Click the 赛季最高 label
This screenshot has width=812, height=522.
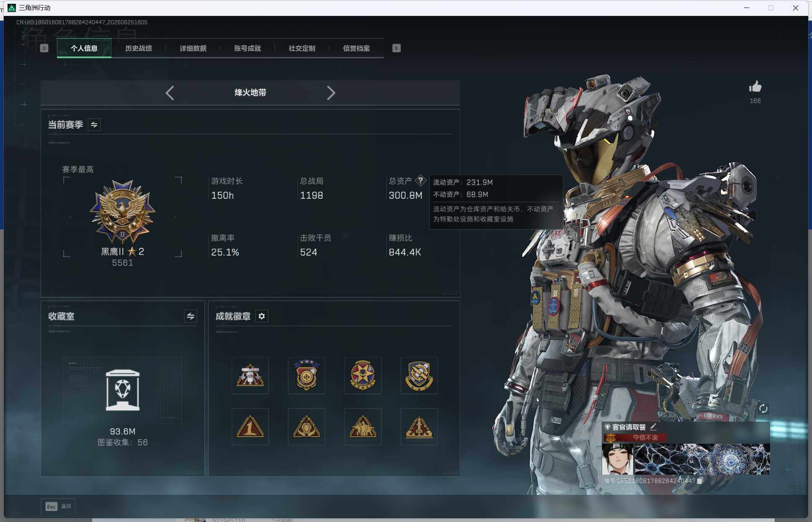(78, 170)
